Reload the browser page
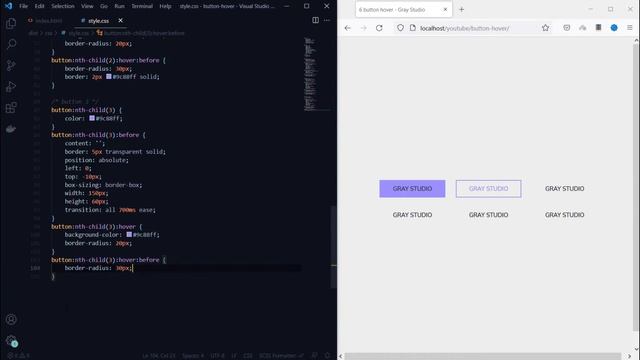The height and width of the screenshot is (360, 640). (379, 28)
